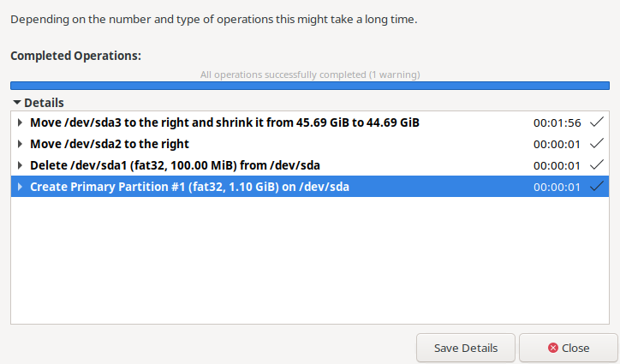
Task: Select Delete /dev/sda1 fat32 operation row
Action: click(175, 165)
